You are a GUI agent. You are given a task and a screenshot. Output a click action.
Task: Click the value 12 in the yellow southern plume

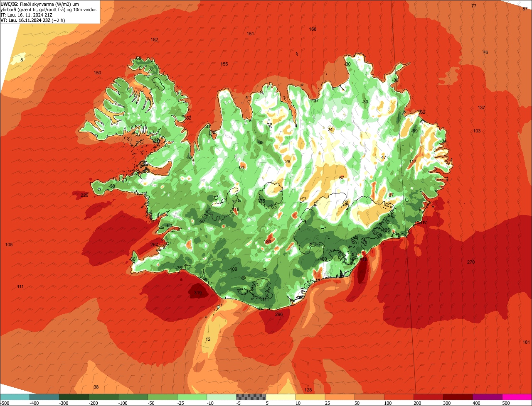208,339
